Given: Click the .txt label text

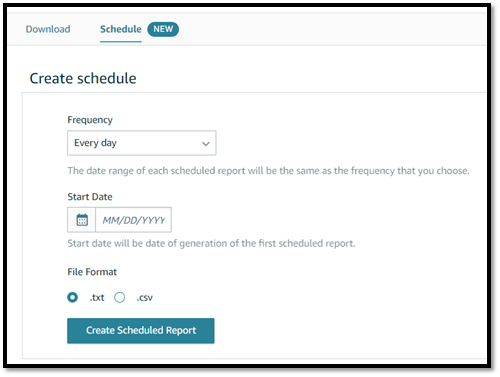Looking at the screenshot, I should tap(97, 297).
